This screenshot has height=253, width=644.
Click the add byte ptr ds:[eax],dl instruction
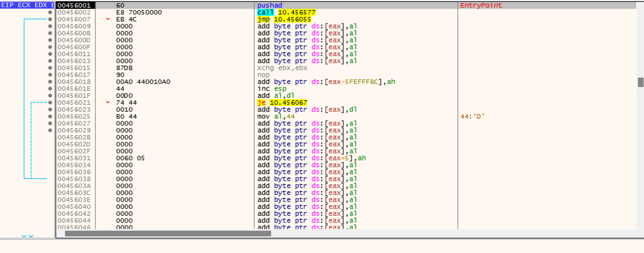coord(307,110)
